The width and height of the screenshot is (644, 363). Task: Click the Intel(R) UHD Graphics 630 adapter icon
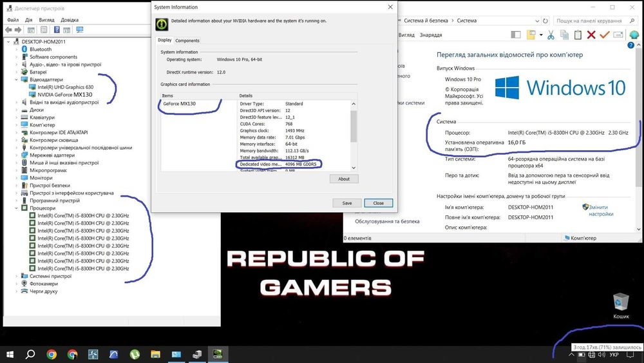coord(32,87)
